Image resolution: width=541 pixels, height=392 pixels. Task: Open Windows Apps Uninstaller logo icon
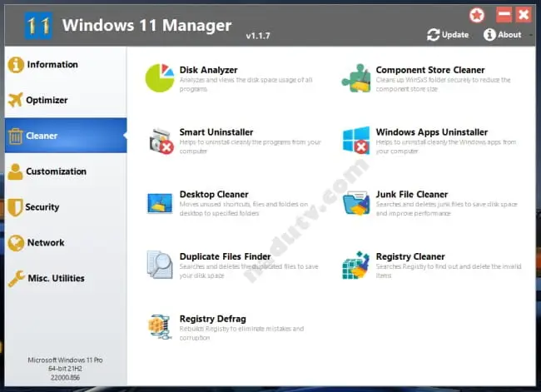[x=356, y=140]
